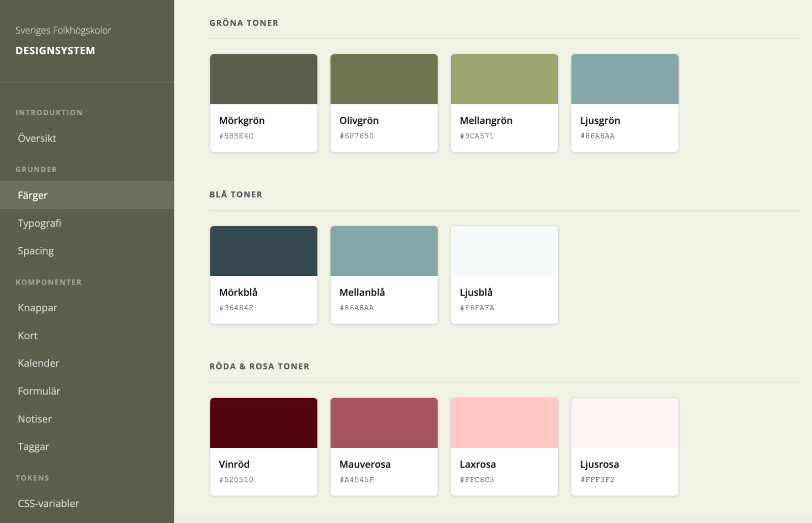Viewport: 812px width, 523px height.
Task: Click hex code #520510
Action: (236, 480)
